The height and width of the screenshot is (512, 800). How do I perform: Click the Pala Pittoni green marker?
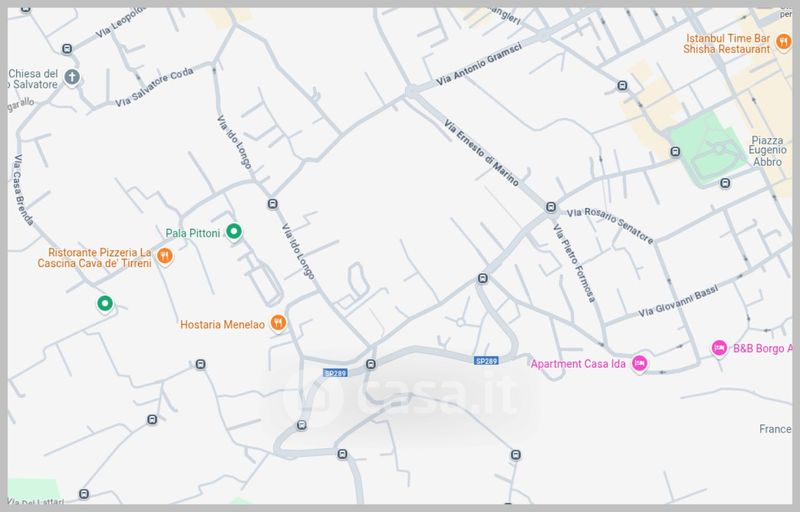pyautogui.click(x=234, y=232)
